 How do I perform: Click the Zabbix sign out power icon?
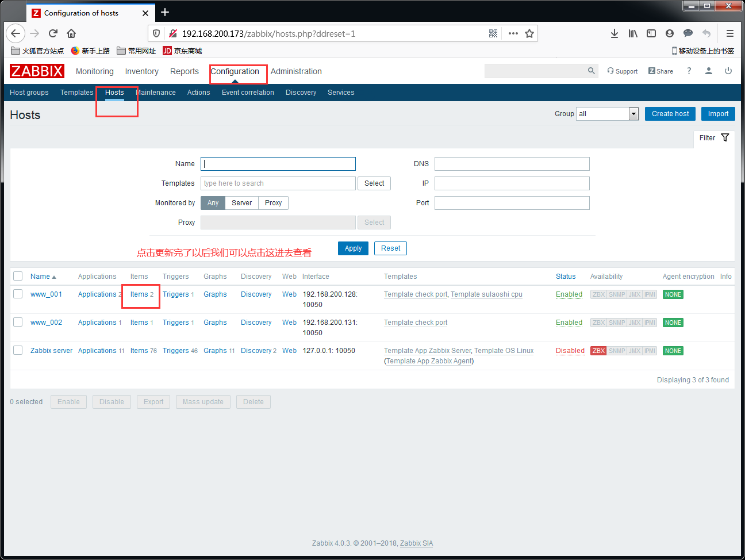click(x=728, y=71)
